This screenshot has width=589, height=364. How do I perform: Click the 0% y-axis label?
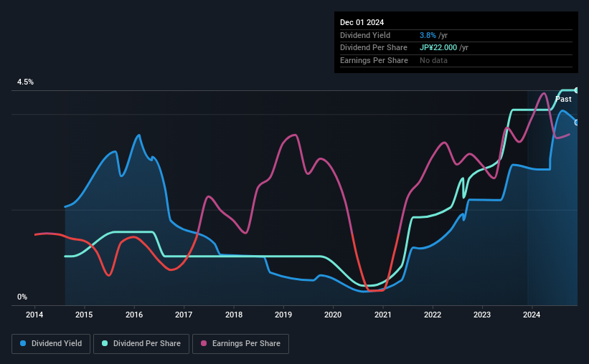tap(22, 297)
